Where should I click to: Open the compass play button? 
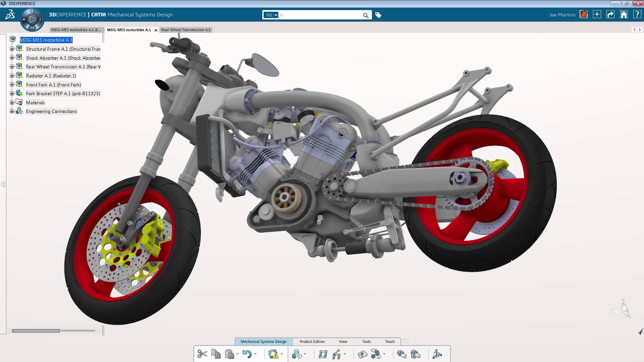point(32,19)
